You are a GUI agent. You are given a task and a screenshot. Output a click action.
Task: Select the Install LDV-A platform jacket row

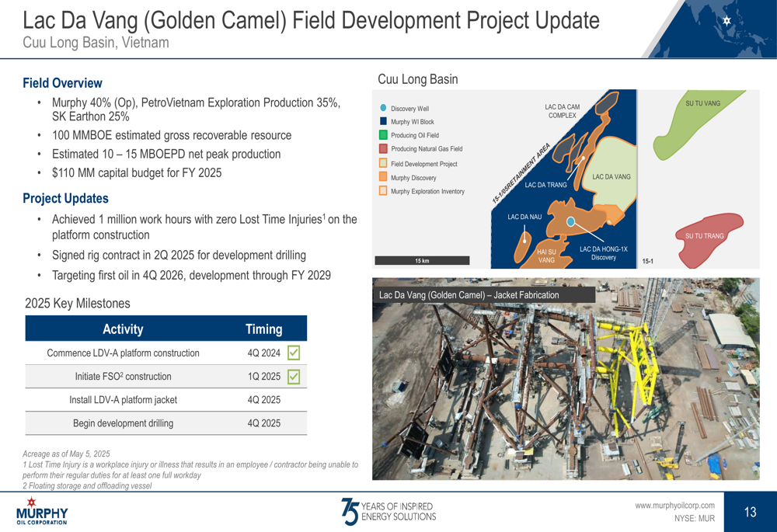tap(166, 400)
